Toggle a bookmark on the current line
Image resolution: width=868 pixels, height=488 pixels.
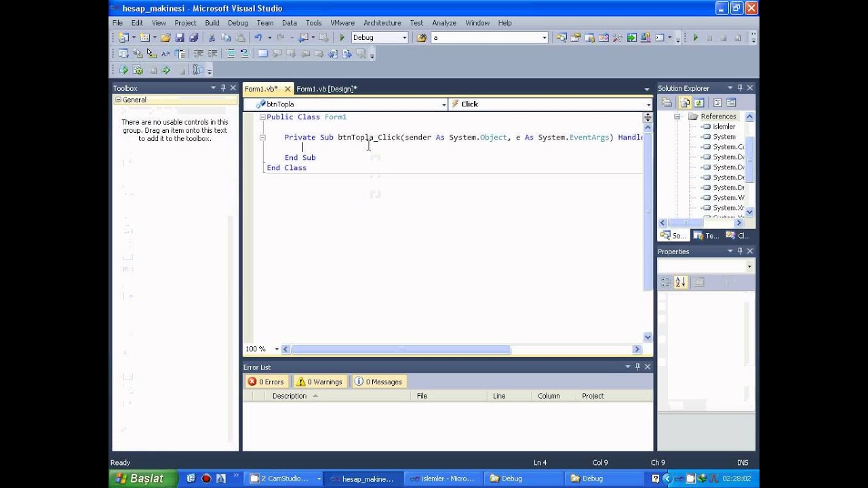[x=263, y=54]
